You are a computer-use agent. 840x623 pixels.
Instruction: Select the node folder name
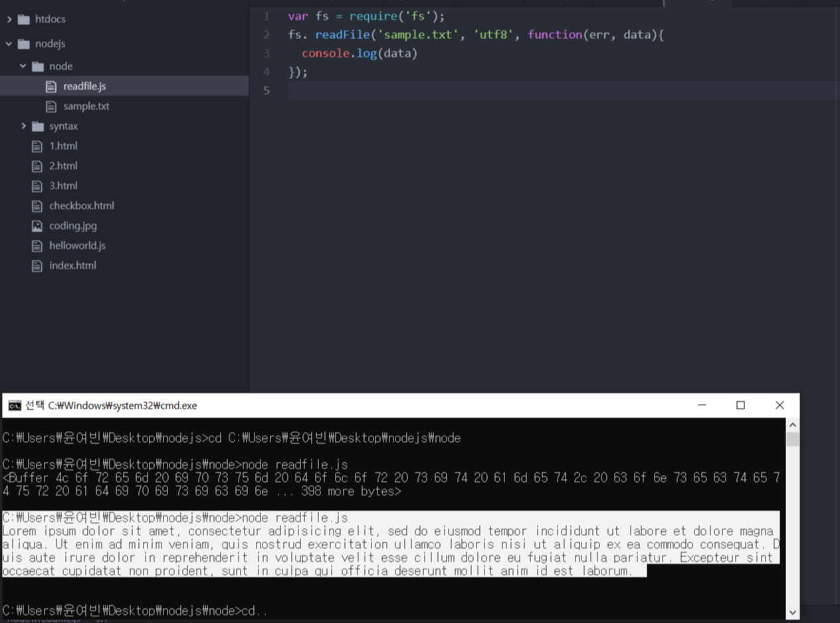[61, 66]
